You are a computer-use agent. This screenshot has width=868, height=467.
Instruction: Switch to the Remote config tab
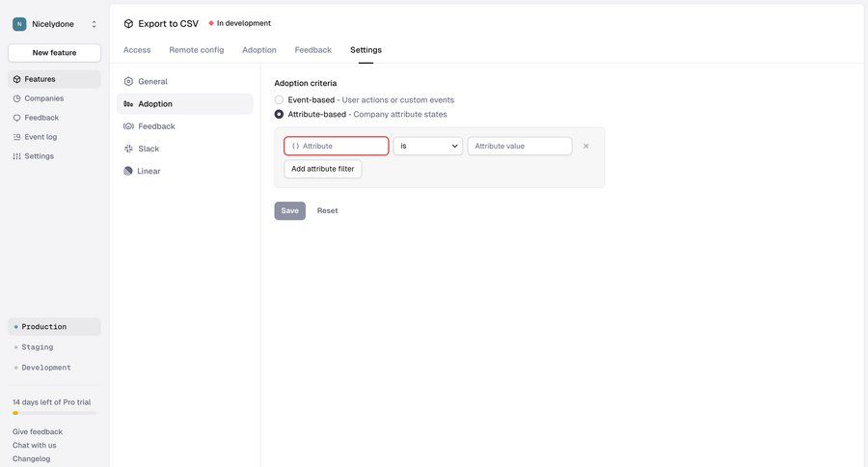click(x=197, y=50)
